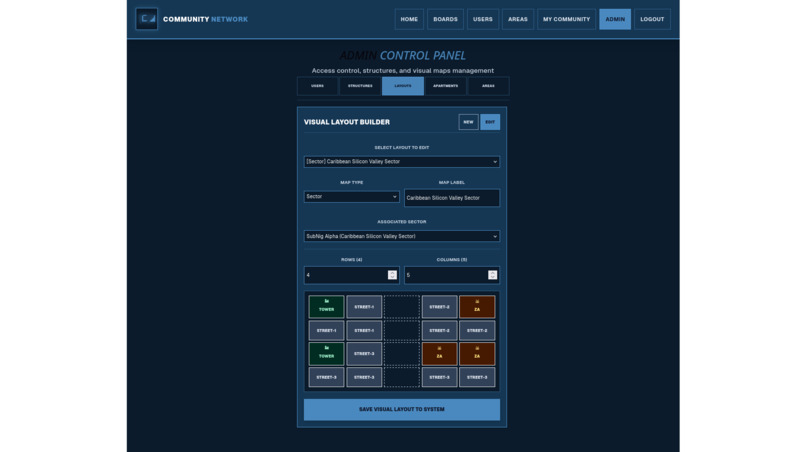Select the Tower cell in grid row one

coord(326,306)
